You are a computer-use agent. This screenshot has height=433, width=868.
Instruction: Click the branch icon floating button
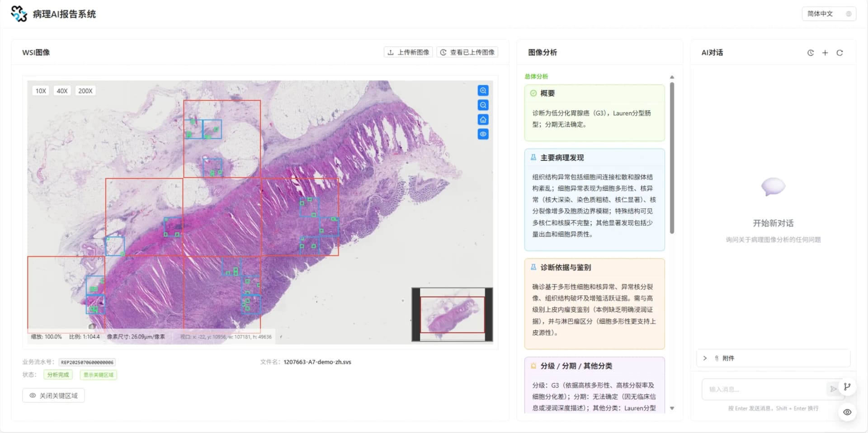pyautogui.click(x=847, y=387)
